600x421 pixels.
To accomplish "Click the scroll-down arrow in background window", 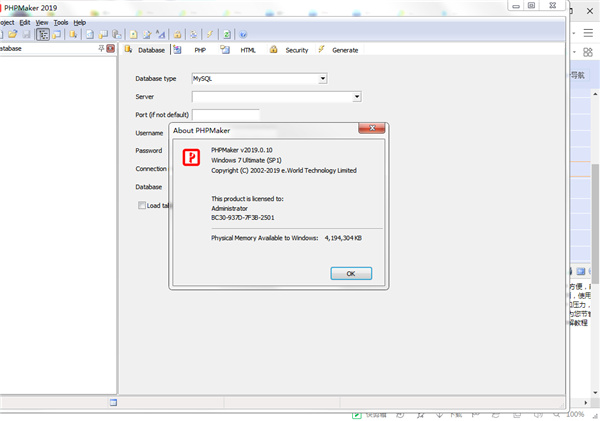I will click(595, 392).
